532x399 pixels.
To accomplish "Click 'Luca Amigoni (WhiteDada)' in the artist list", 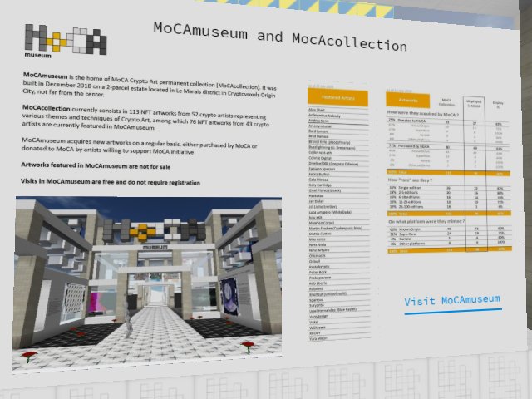I will 330,212.
